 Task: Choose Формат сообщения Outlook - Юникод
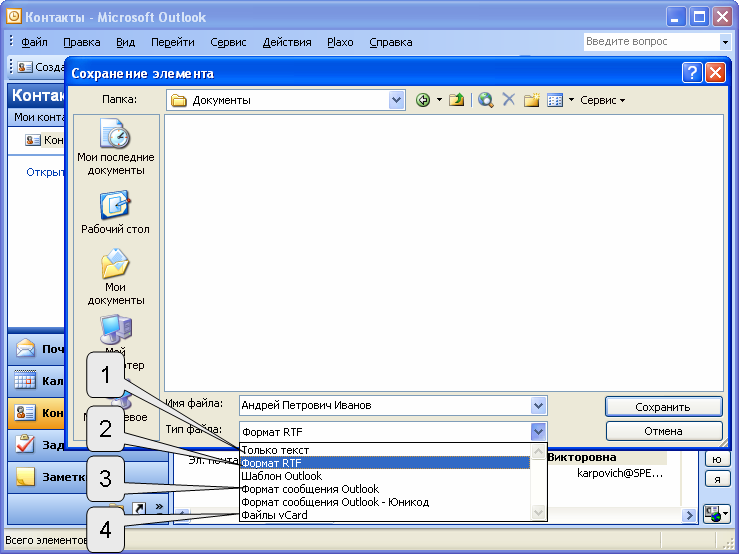pos(385,502)
